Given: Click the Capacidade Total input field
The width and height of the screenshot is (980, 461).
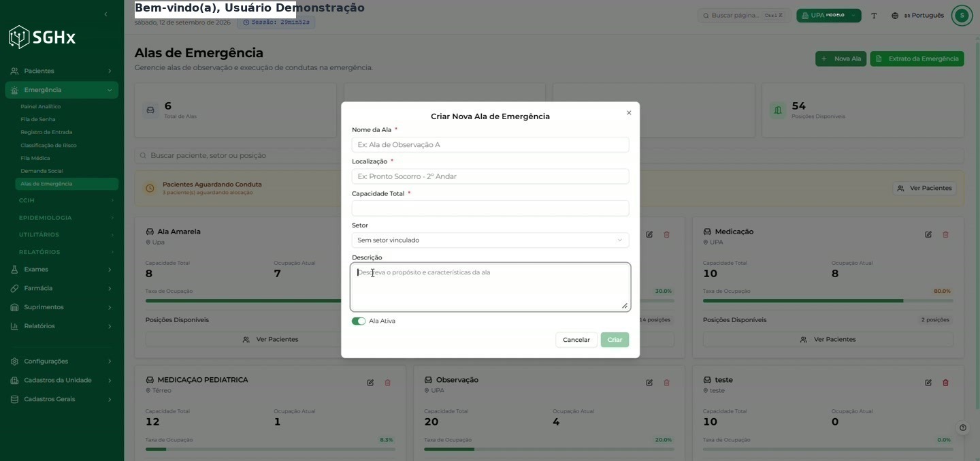Looking at the screenshot, I should click(490, 208).
